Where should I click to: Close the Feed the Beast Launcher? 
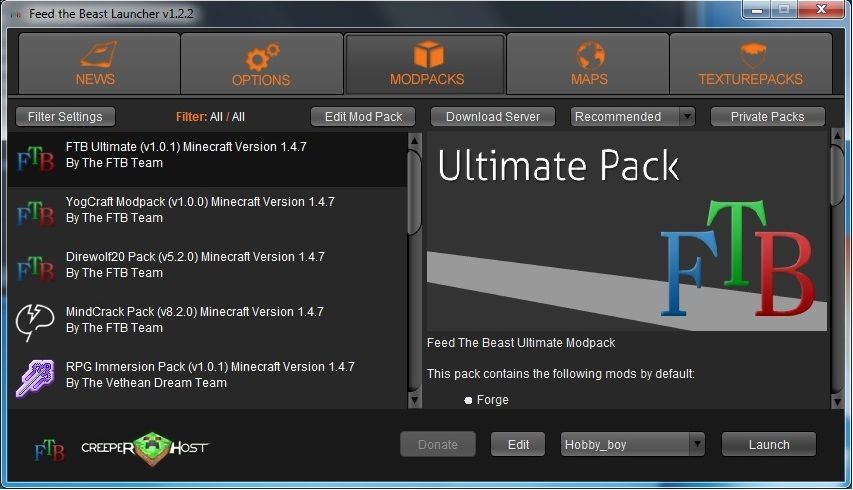tap(821, 9)
